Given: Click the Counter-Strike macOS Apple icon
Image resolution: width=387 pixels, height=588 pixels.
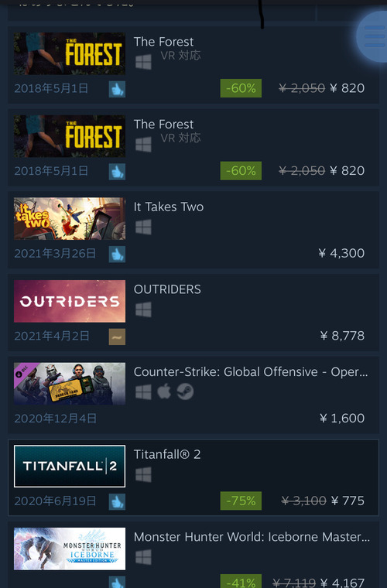Looking at the screenshot, I should tap(164, 392).
